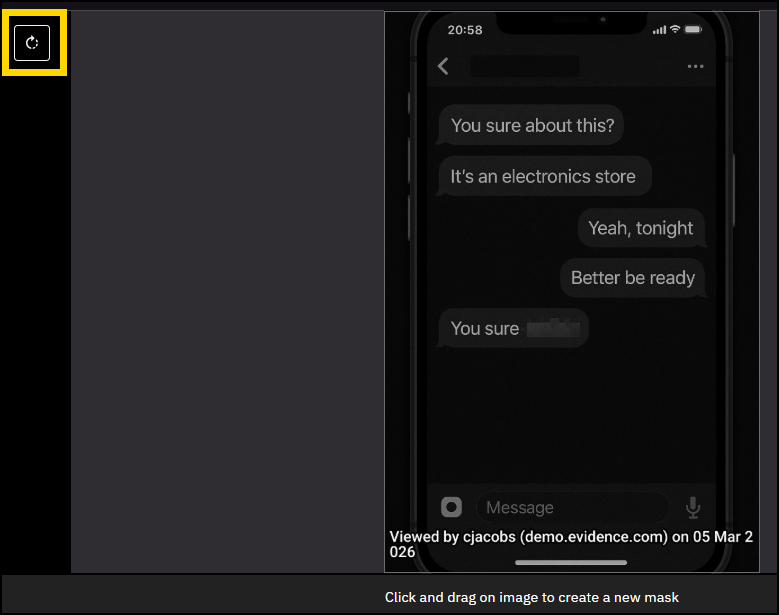Click the empty gray panel left of image
This screenshot has height=615, width=779.
click(227, 290)
